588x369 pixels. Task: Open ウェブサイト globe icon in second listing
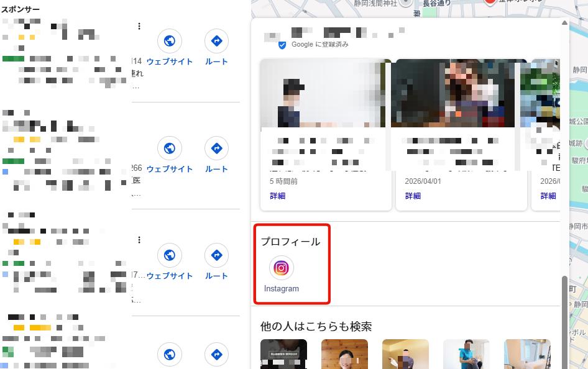(x=169, y=148)
